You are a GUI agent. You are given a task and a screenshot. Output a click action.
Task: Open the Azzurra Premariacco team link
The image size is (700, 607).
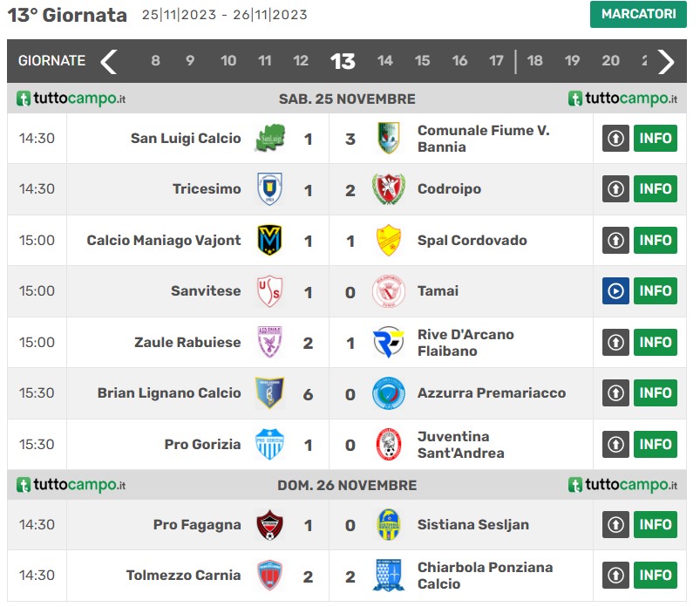pyautogui.click(x=491, y=393)
